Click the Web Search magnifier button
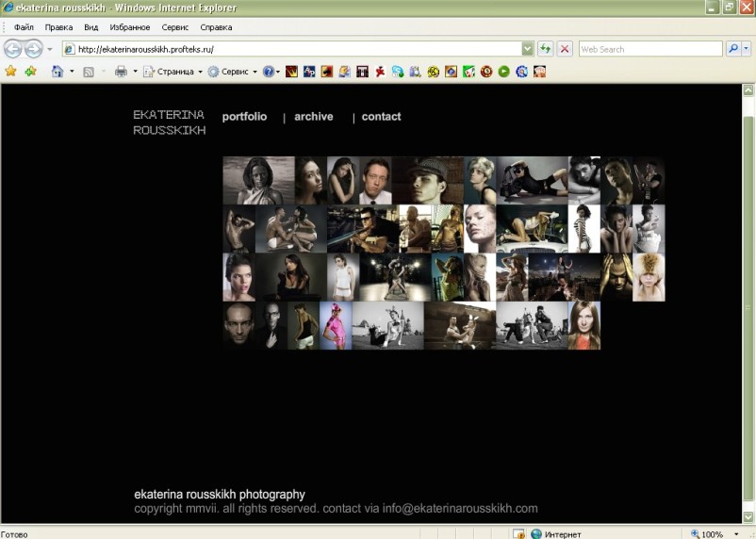The image size is (756, 539). 733,49
